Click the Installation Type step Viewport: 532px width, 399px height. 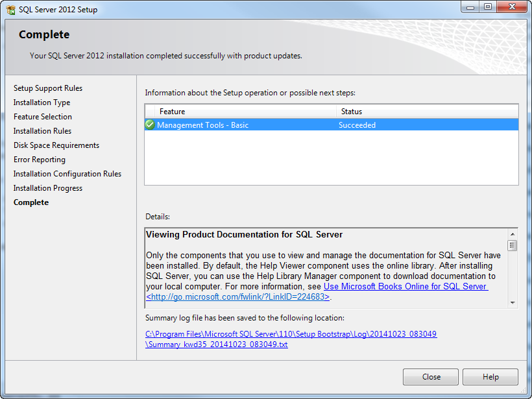pyautogui.click(x=42, y=103)
